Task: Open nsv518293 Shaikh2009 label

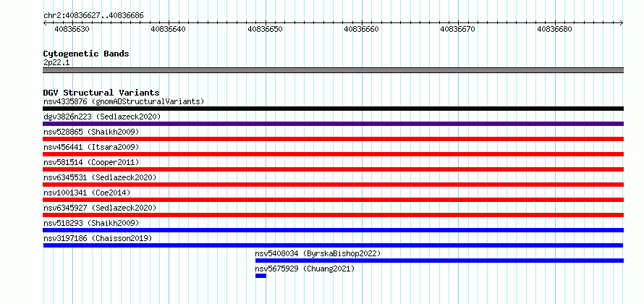Action: pos(91,223)
